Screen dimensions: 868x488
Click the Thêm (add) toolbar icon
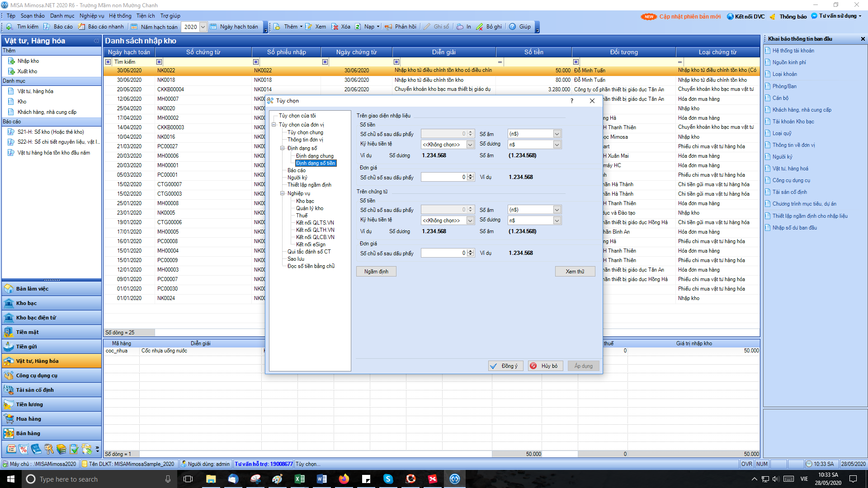(x=277, y=27)
